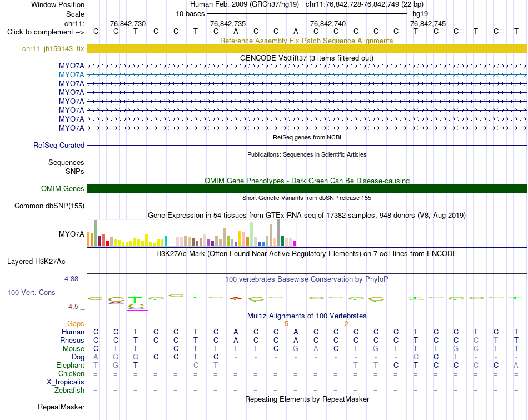Click the H3K27Ac Mark track title

coord(307,254)
